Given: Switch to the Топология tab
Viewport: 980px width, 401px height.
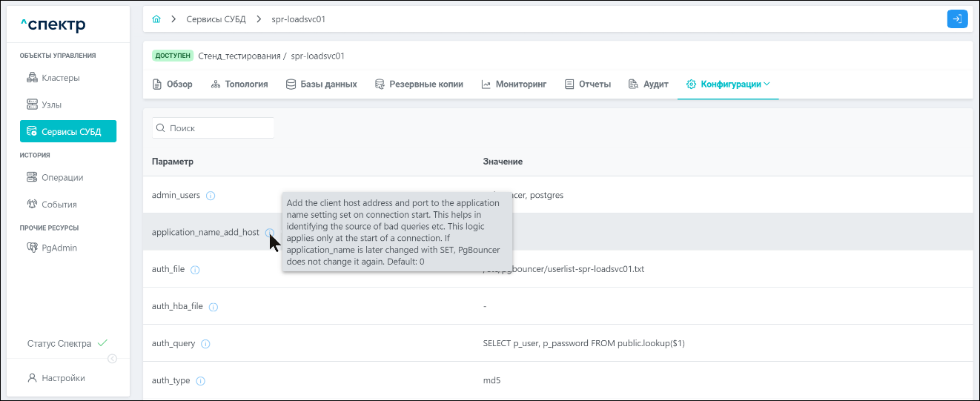Looking at the screenshot, I should tap(239, 84).
